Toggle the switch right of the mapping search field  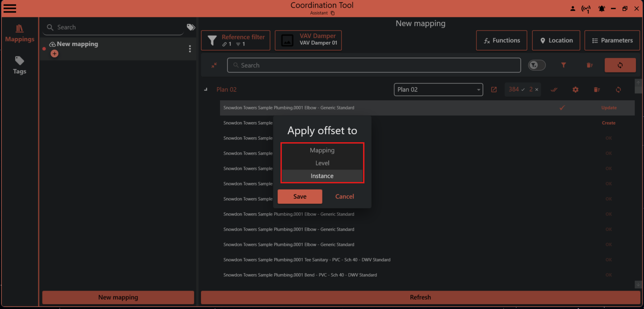(x=537, y=65)
